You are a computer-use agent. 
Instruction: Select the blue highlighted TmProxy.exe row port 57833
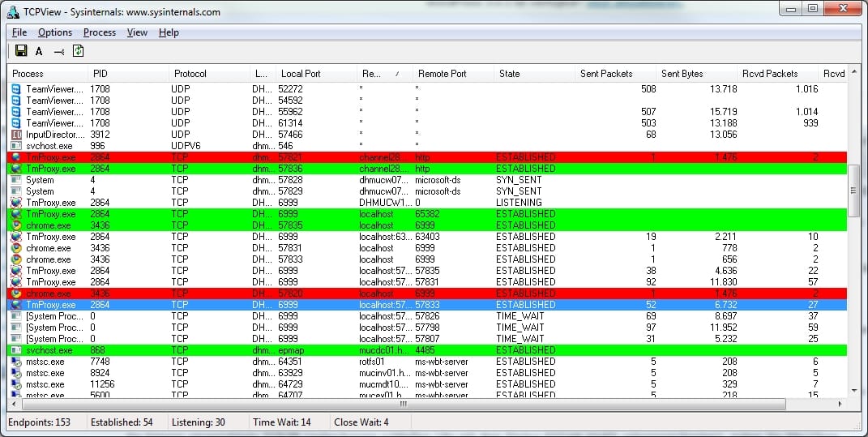(x=427, y=305)
